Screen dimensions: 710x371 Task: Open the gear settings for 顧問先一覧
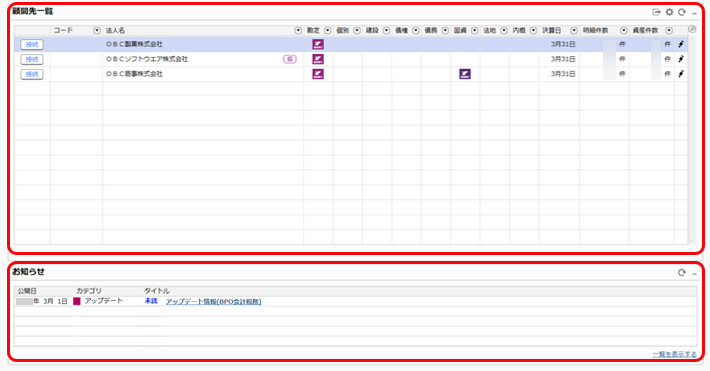669,12
